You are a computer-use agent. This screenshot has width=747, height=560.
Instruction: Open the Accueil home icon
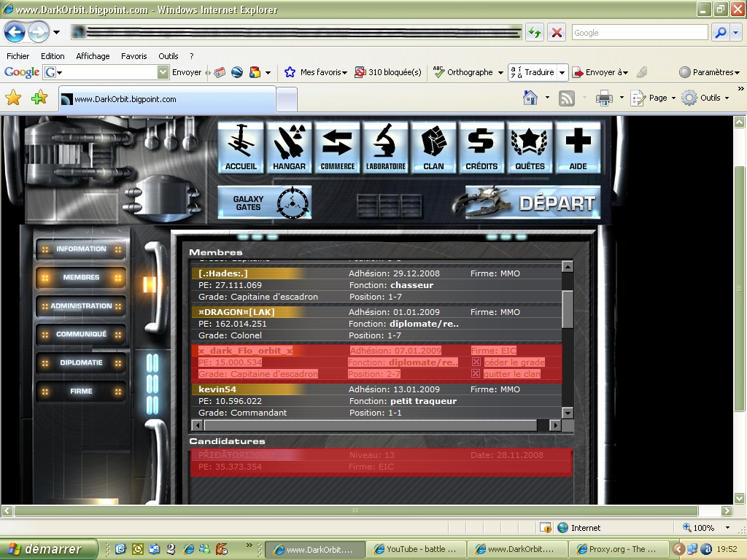[241, 147]
